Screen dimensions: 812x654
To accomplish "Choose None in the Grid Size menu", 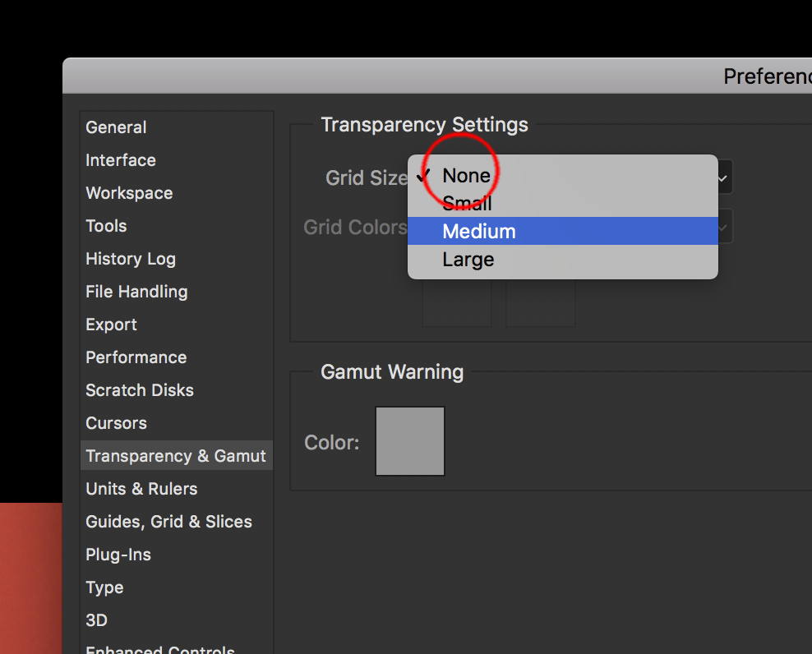I will (467, 176).
